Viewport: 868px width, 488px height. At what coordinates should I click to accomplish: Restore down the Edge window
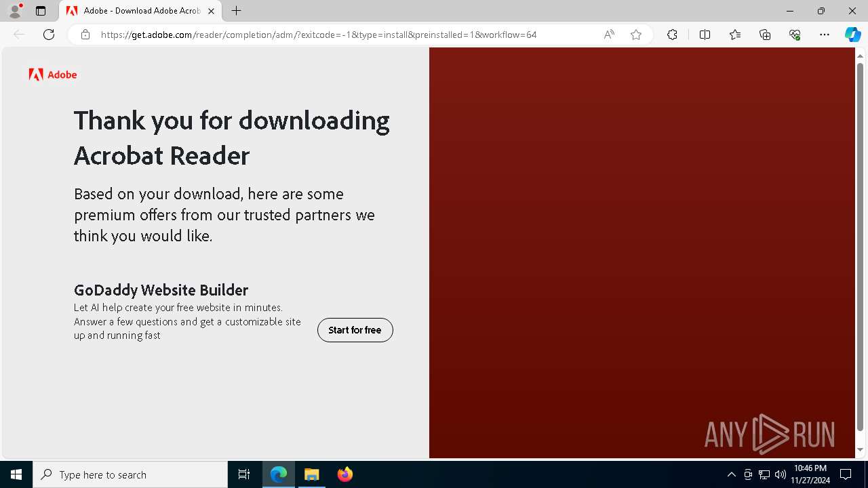[x=821, y=11]
